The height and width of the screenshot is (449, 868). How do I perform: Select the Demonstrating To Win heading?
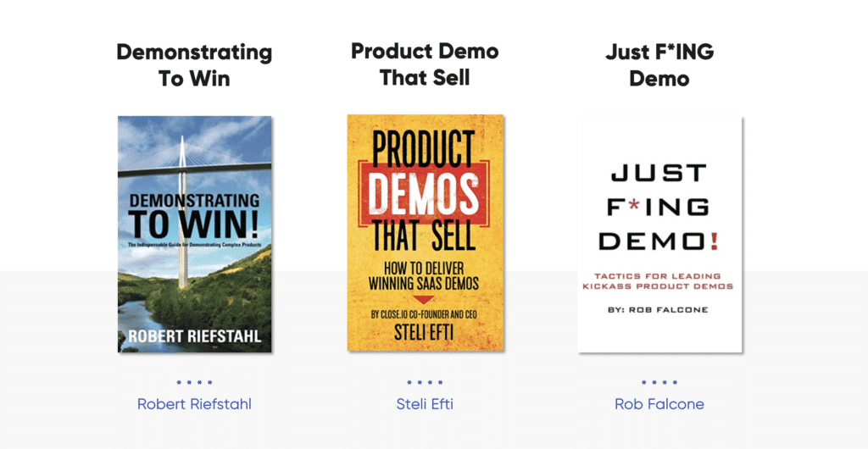click(194, 65)
